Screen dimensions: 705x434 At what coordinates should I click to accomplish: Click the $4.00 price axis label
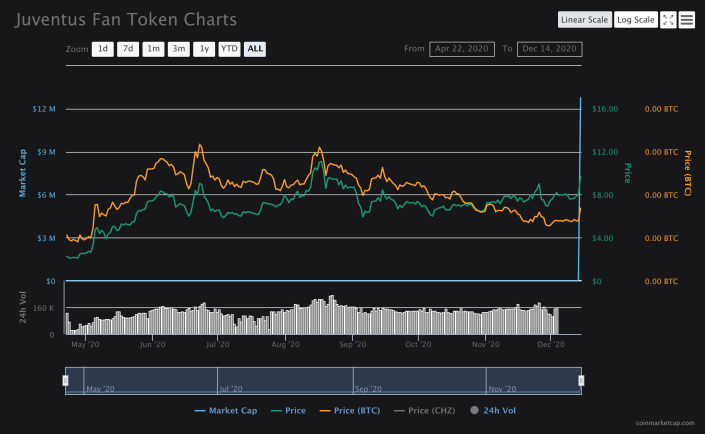point(602,238)
